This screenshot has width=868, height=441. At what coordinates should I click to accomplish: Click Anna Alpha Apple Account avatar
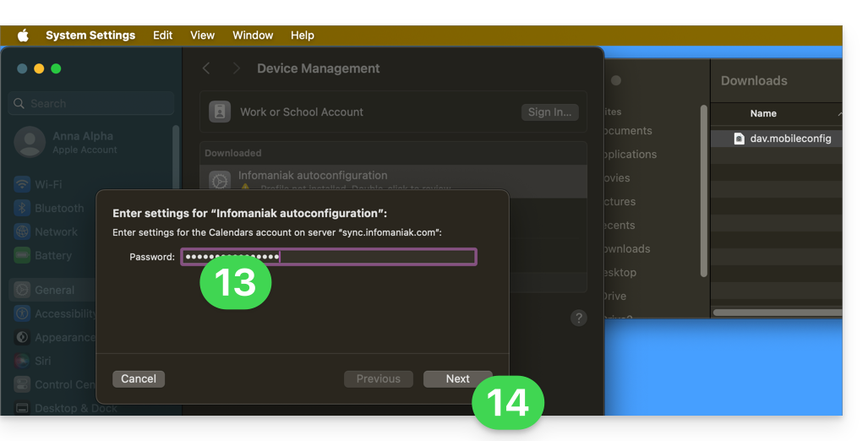coord(30,142)
